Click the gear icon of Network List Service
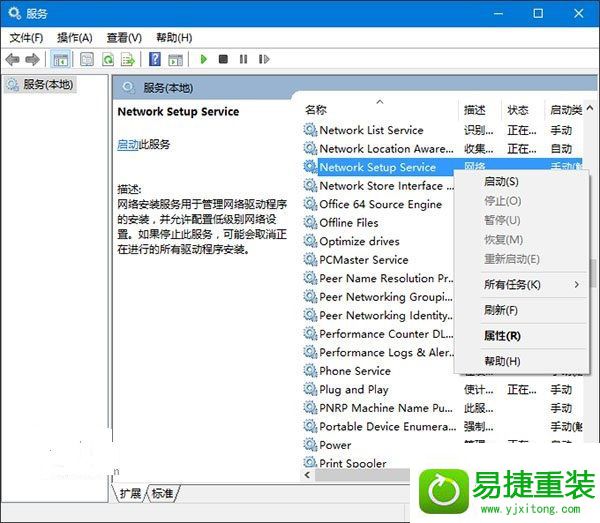This screenshot has width=600, height=523. (310, 130)
